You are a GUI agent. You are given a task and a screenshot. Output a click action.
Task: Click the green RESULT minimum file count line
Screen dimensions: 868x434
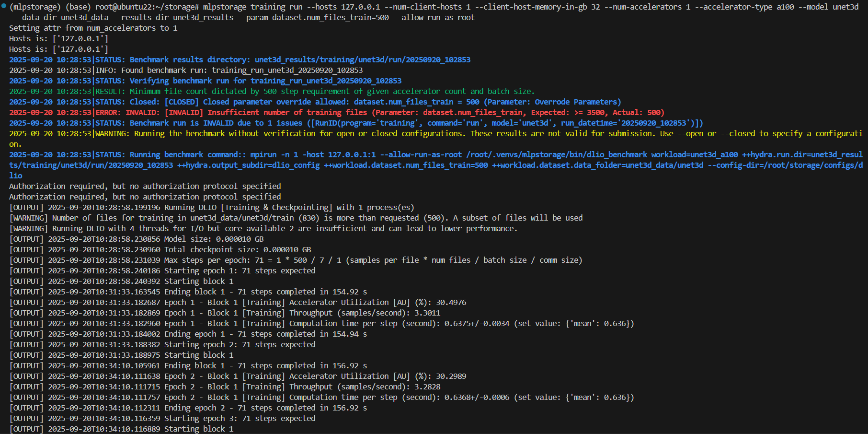pyautogui.click(x=271, y=92)
